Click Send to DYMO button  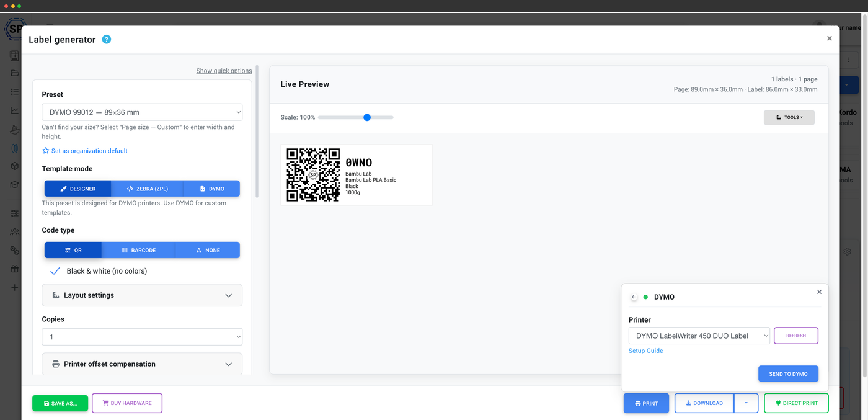(788, 374)
